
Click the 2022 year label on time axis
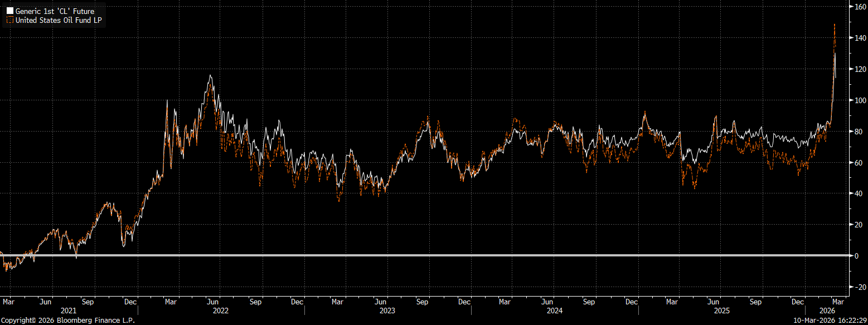tap(221, 310)
